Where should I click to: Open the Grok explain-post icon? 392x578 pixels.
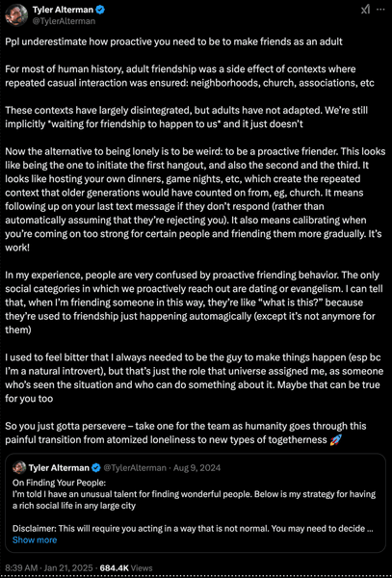pyautogui.click(x=365, y=10)
